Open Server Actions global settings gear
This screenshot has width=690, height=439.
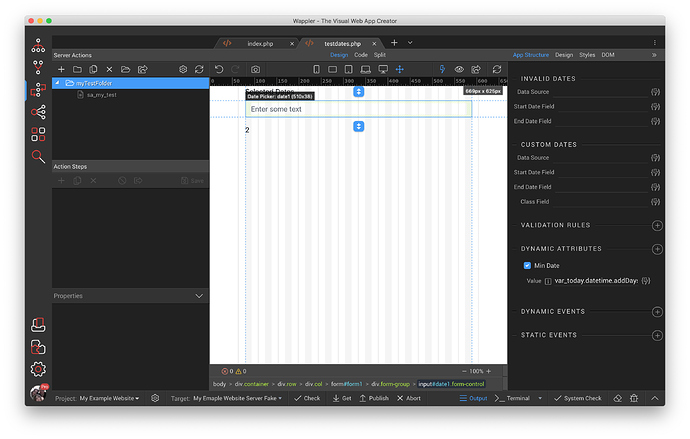183,69
